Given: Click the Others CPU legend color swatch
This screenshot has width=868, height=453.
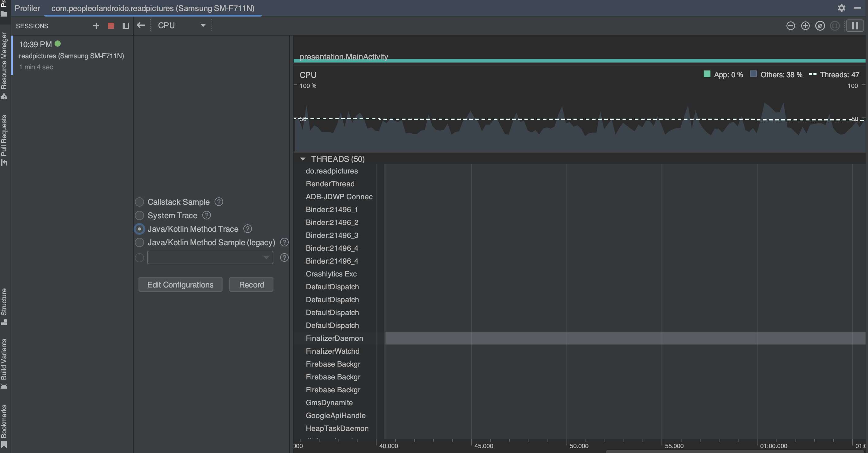Looking at the screenshot, I should coord(753,74).
